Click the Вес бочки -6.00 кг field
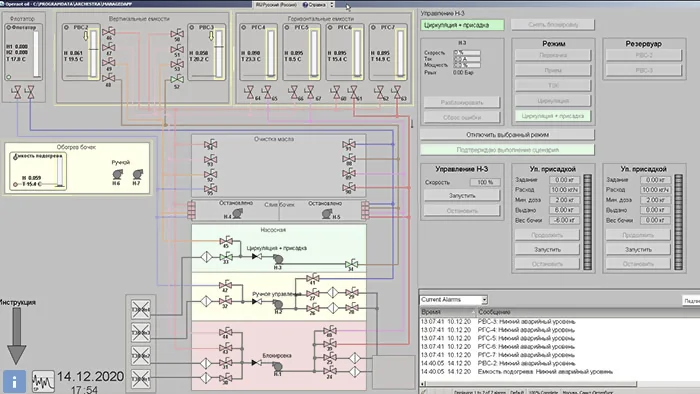The image size is (700, 394). (x=564, y=220)
